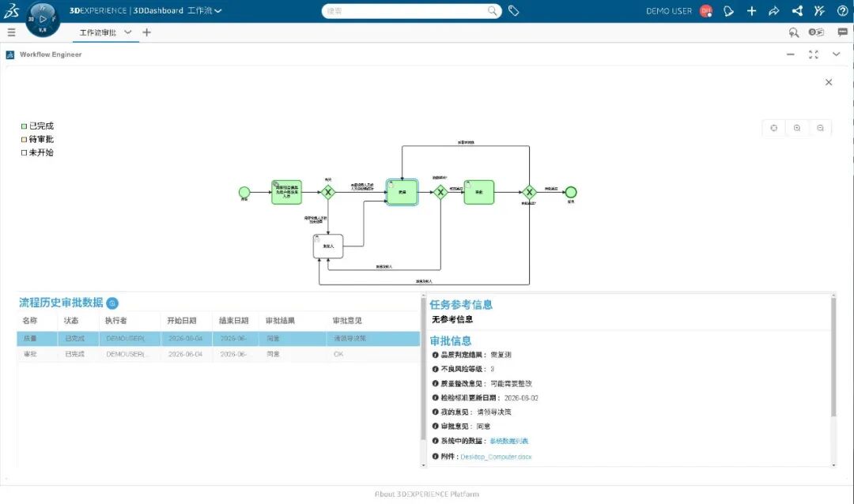Click the search input field
The width and height of the screenshot is (854, 504).
click(x=406, y=11)
